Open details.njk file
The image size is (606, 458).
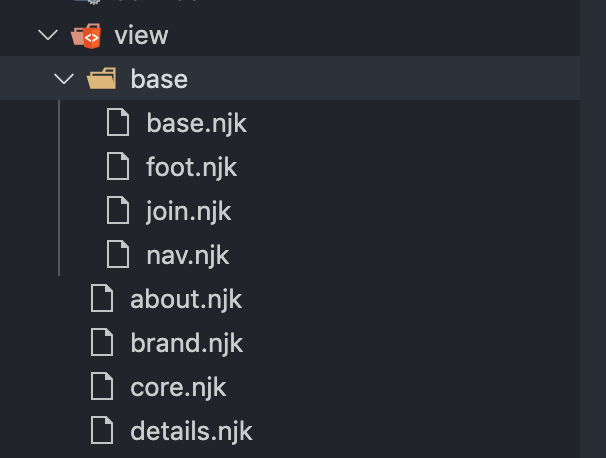(191, 431)
